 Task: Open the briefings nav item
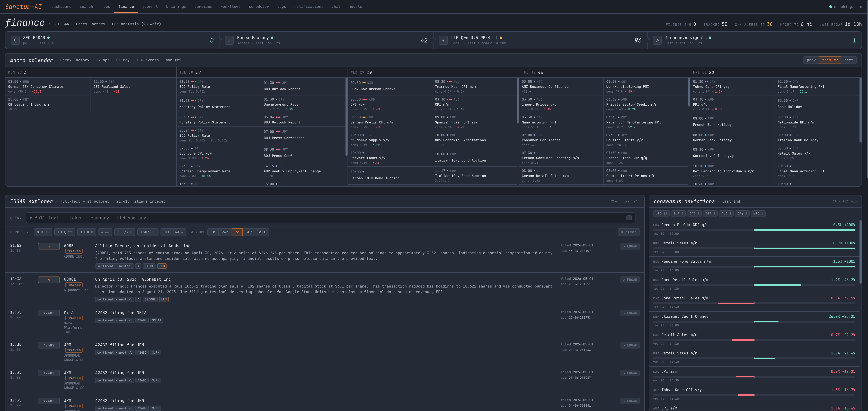[176, 7]
